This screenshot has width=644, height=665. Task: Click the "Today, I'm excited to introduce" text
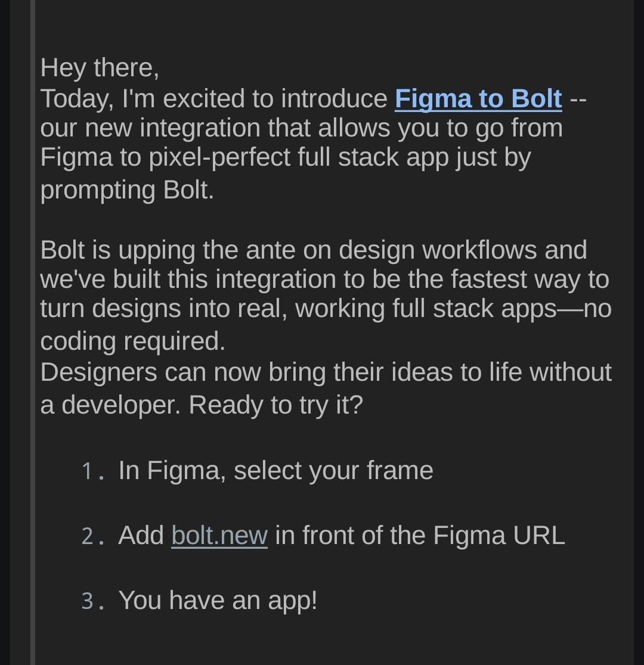click(x=213, y=100)
